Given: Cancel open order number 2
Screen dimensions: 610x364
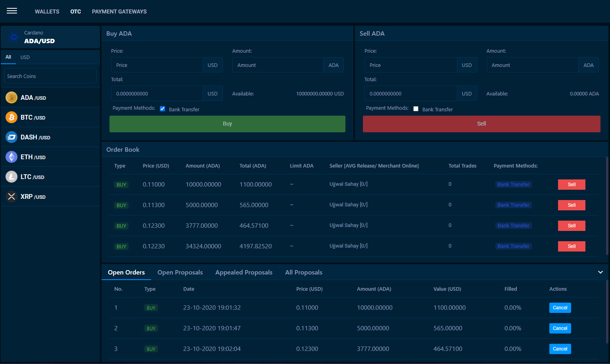Looking at the screenshot, I should click(560, 328).
